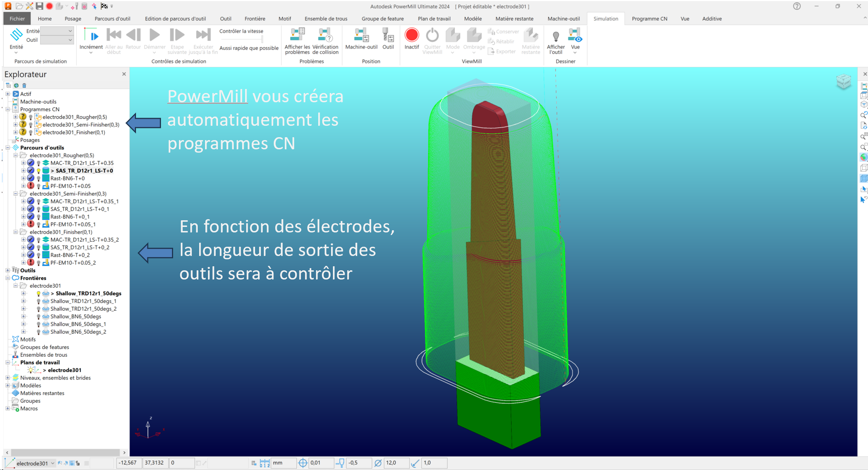Select PF-EM10-T+0.05_2 toolpath
The width and height of the screenshot is (868, 470).
pyautogui.click(x=73, y=263)
